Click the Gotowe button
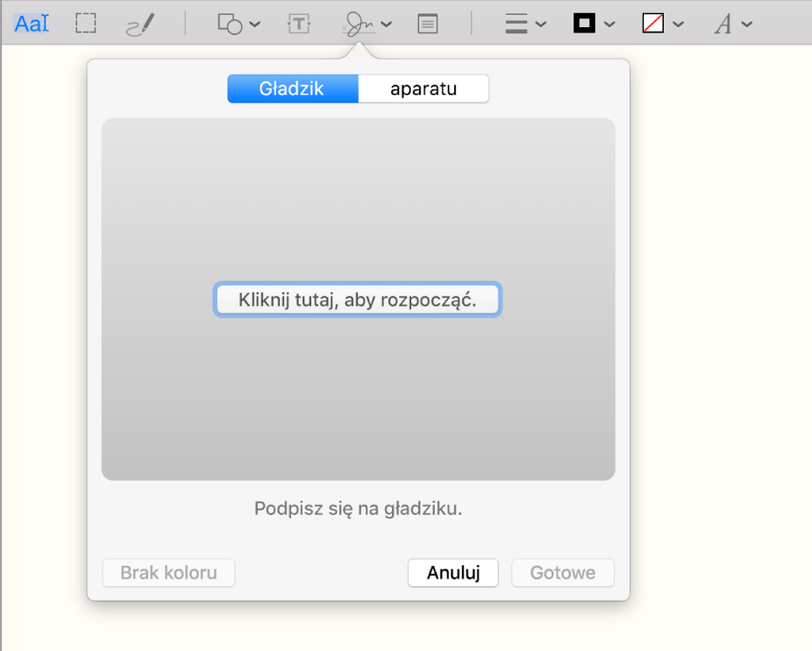 (563, 573)
